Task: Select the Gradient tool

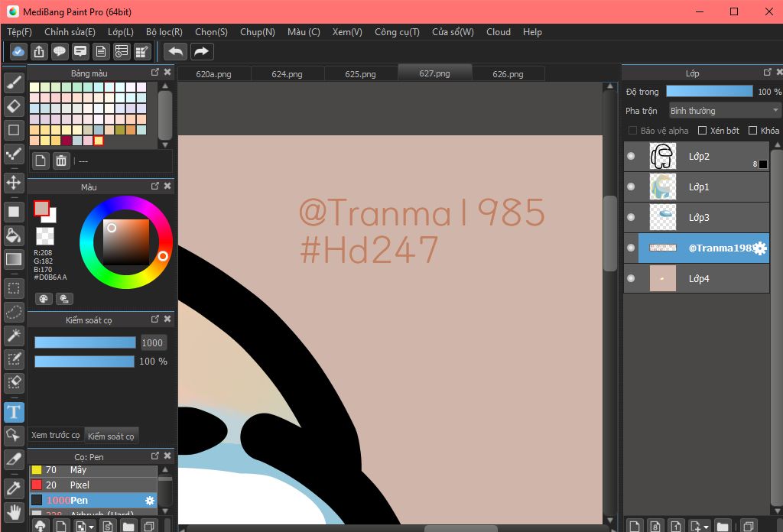Action: [14, 259]
